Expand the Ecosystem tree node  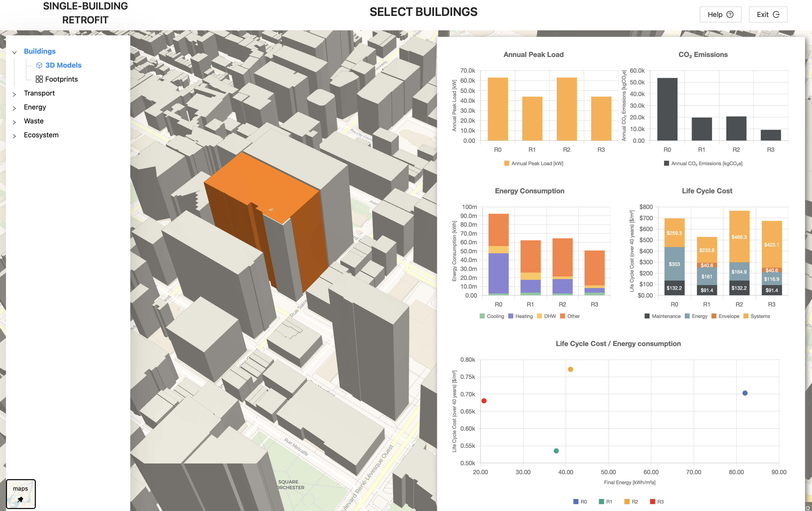(14, 136)
